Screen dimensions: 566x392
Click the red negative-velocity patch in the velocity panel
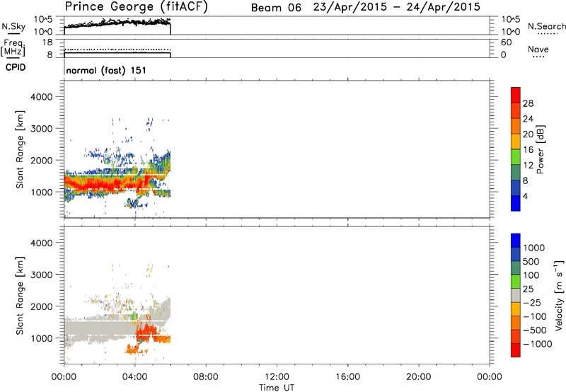click(147, 331)
